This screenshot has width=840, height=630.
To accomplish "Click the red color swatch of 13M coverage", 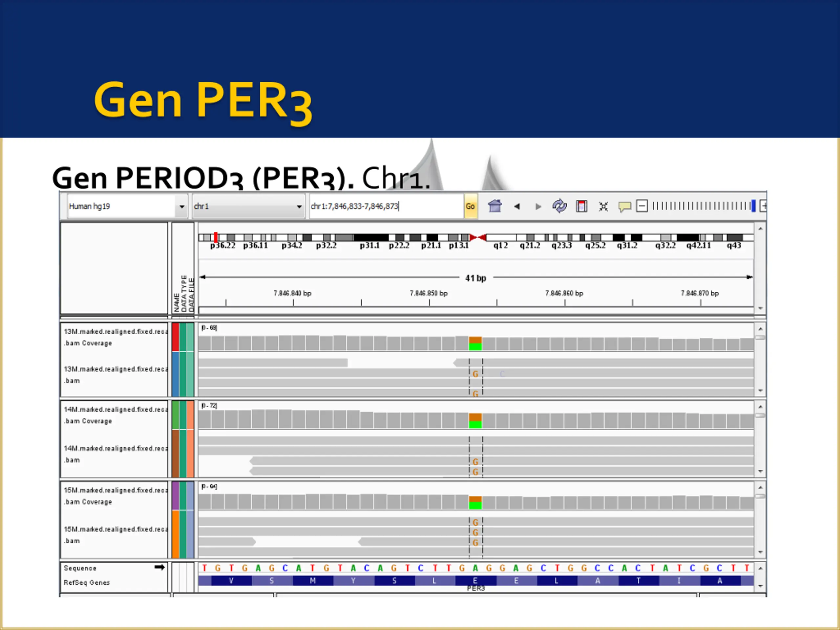I will click(176, 337).
